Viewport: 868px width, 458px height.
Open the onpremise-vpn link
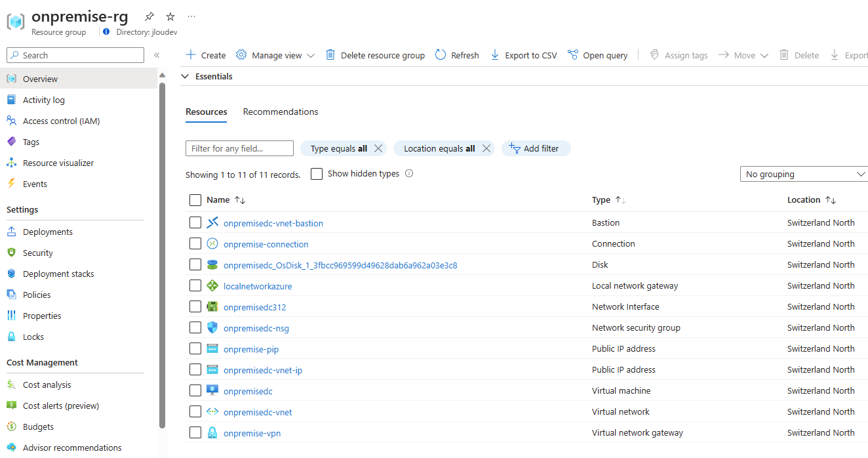click(252, 433)
